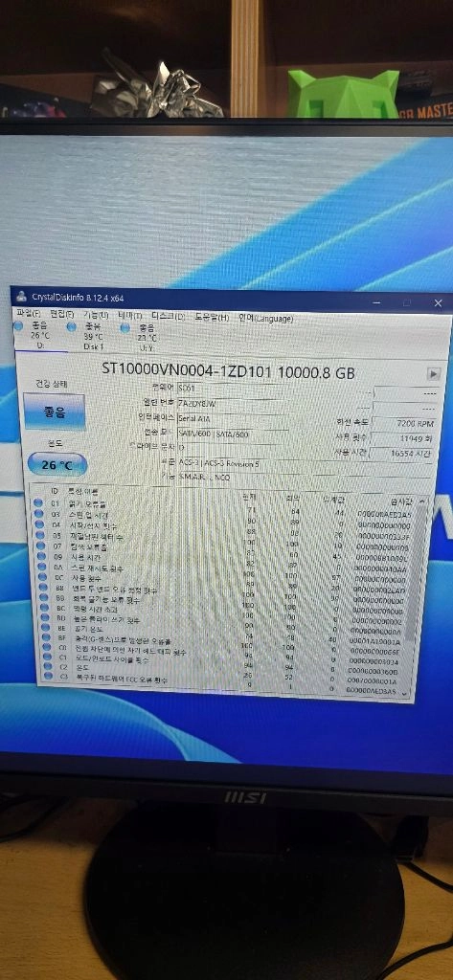This screenshot has width=453, height=980.
Task: Close the CrystalDiskInfo window
Action: pos(438,303)
